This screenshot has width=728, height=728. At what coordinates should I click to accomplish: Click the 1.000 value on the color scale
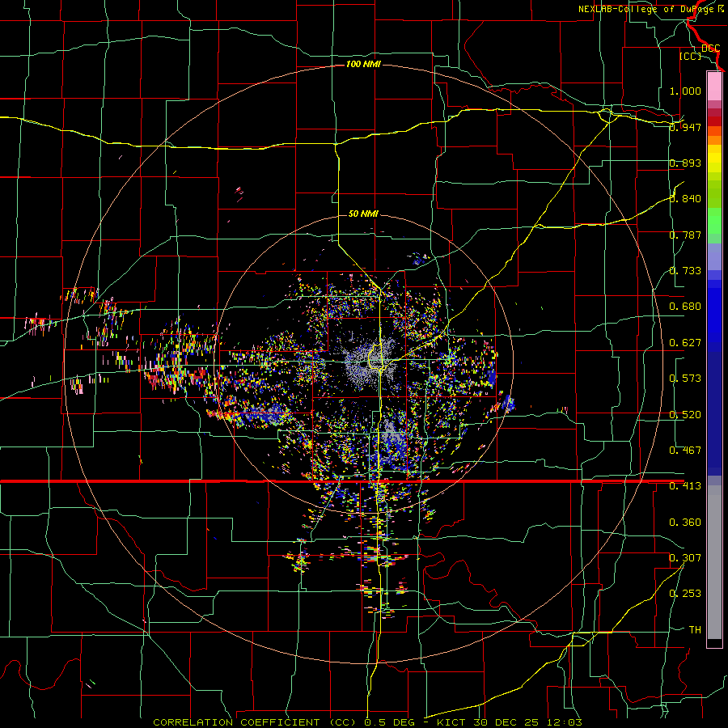[685, 91]
